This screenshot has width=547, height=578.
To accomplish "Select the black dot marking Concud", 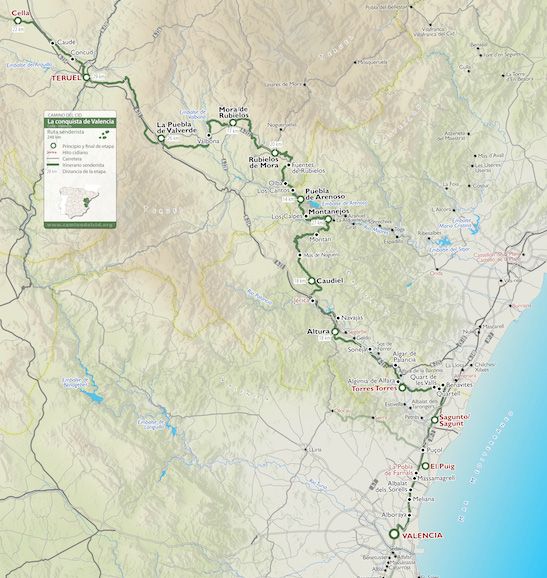I will point(72,59).
